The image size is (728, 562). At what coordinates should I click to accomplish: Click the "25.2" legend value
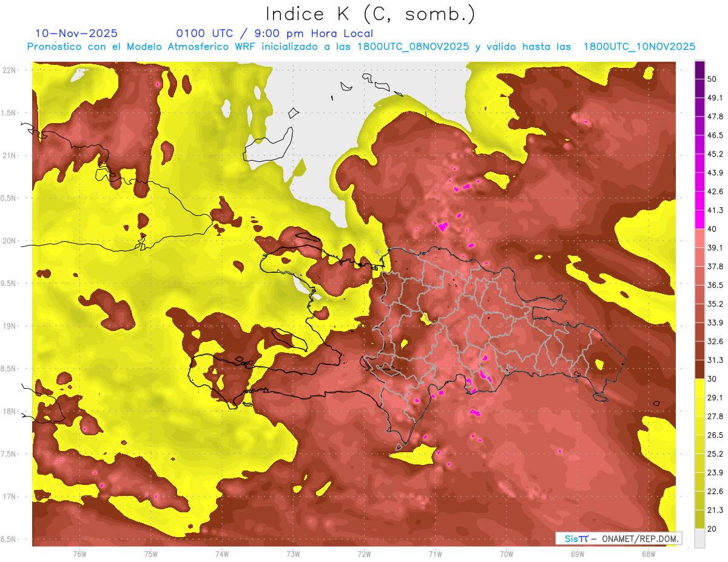point(715,453)
